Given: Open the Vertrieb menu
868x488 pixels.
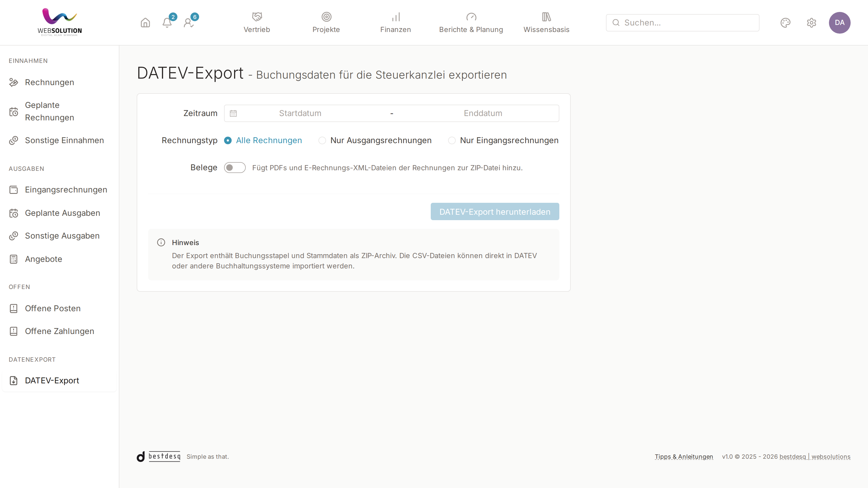Looking at the screenshot, I should (257, 23).
